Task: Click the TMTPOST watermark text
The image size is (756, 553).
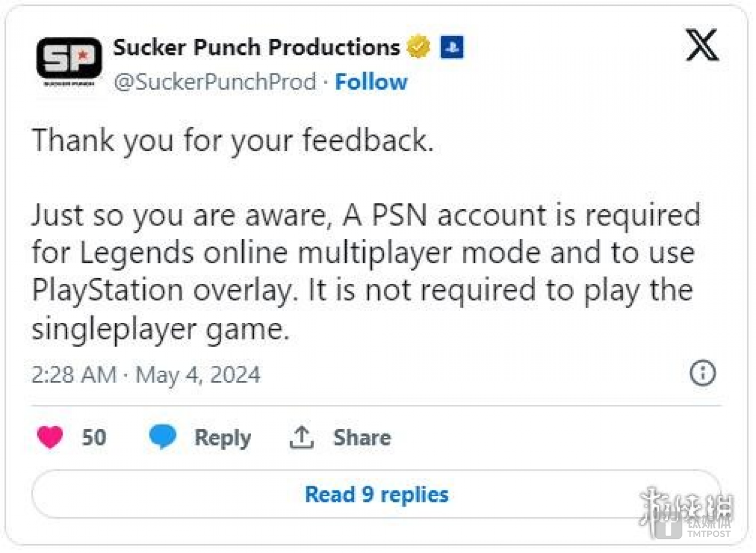Action: (709, 534)
